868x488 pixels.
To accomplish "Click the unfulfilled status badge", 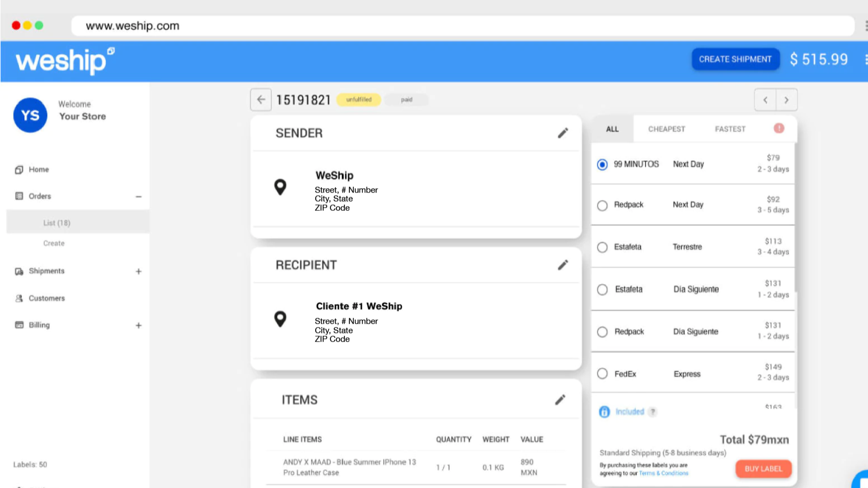I will click(x=359, y=100).
